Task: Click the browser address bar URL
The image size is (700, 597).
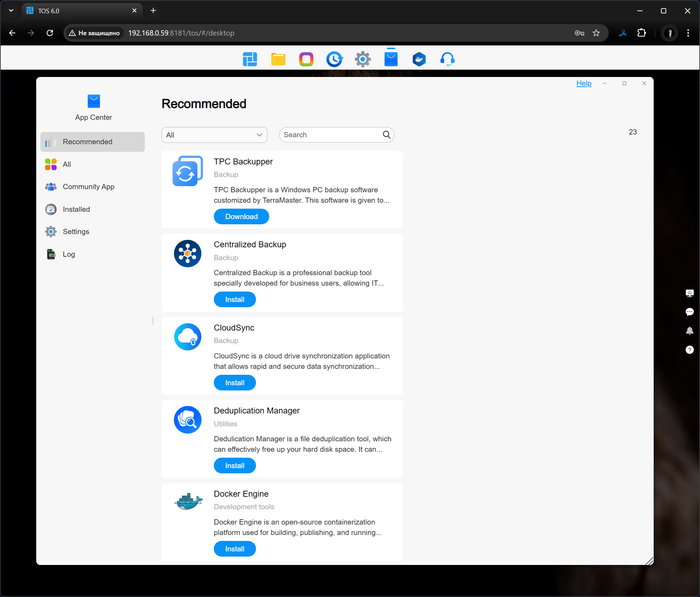Action: tap(181, 33)
